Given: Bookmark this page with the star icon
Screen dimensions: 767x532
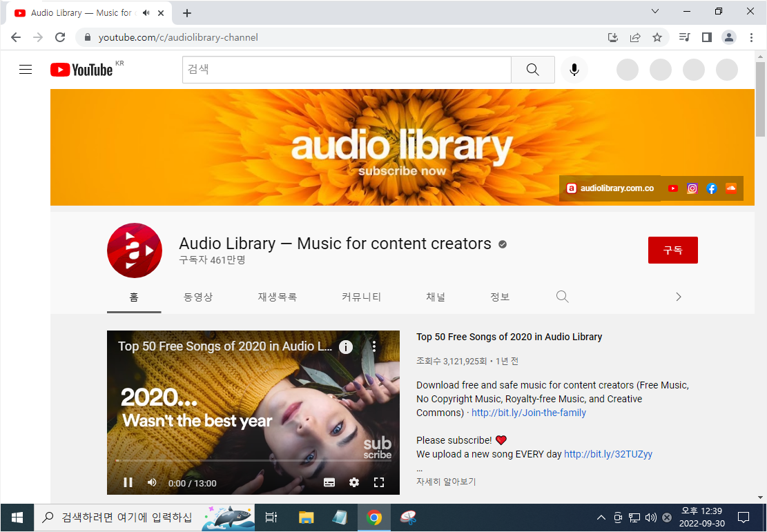Looking at the screenshot, I should [657, 38].
